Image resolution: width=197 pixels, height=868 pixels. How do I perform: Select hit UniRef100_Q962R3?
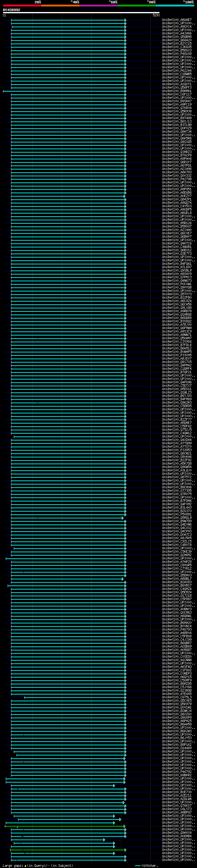tap(177, 402)
